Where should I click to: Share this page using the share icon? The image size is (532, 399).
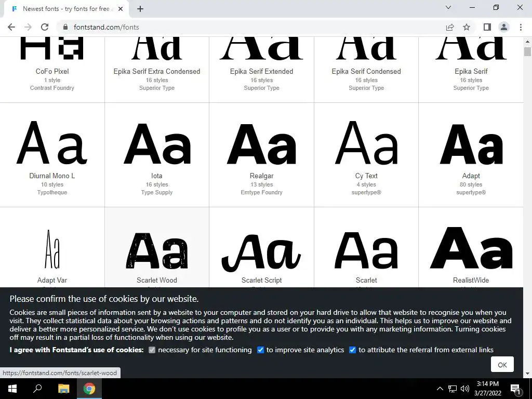pos(450,27)
